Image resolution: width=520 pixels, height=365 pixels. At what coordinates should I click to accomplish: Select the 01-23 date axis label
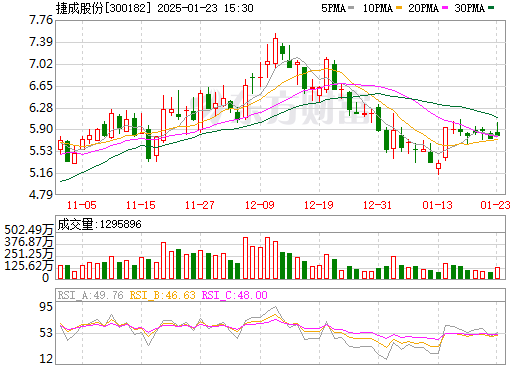[x=495, y=205]
